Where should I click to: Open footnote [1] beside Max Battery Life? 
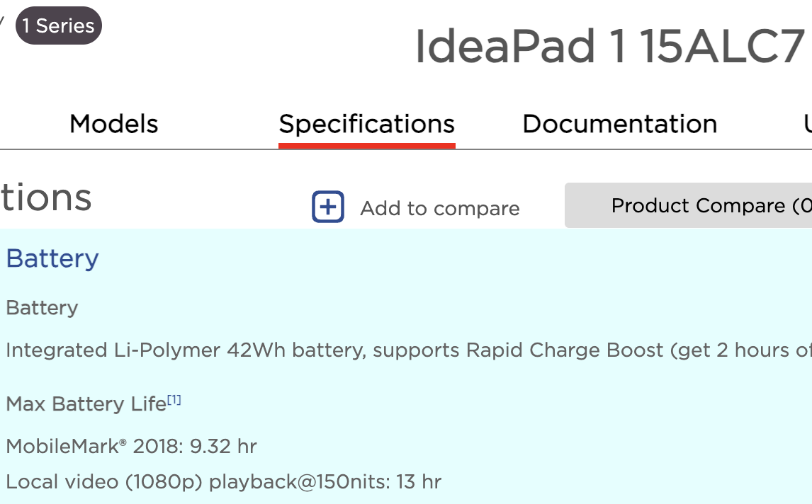pyautogui.click(x=174, y=401)
